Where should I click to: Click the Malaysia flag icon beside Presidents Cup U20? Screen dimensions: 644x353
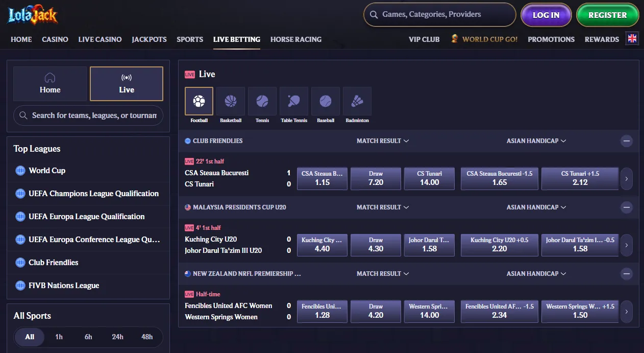click(188, 207)
